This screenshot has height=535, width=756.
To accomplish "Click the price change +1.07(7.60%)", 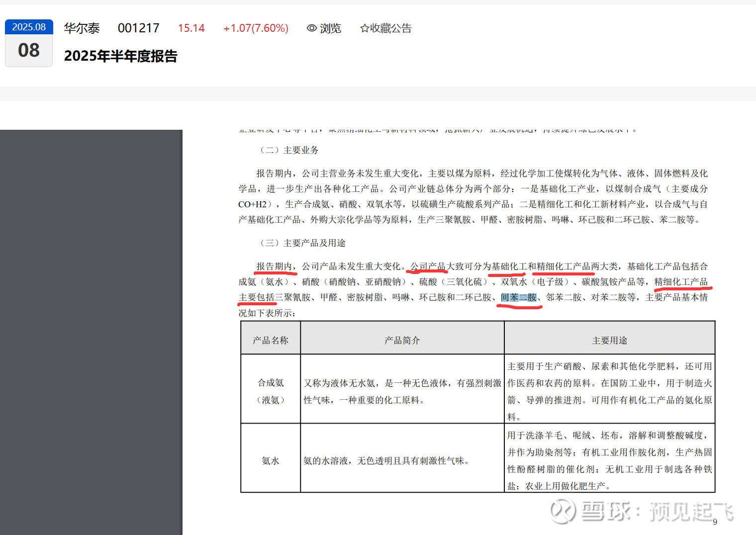I will click(256, 28).
